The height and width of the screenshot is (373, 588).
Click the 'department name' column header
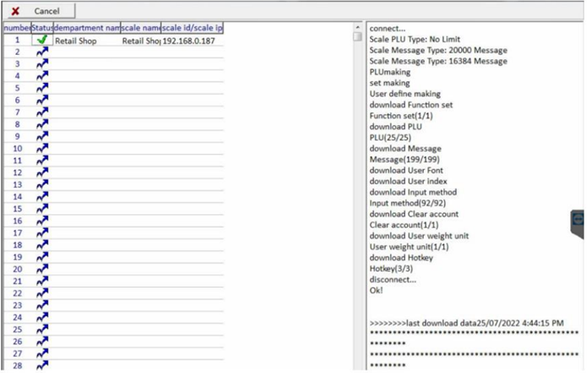pos(86,28)
